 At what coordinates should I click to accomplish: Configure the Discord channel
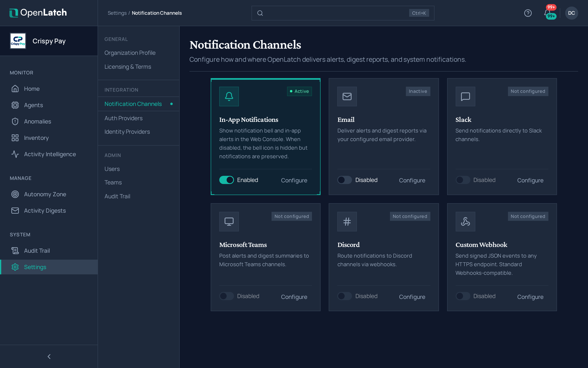click(412, 297)
